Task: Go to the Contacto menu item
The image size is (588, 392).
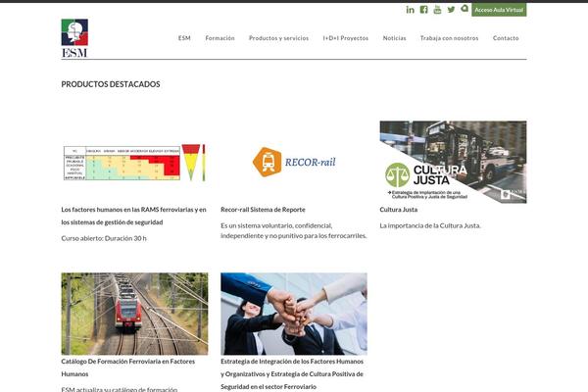Action: click(x=506, y=38)
